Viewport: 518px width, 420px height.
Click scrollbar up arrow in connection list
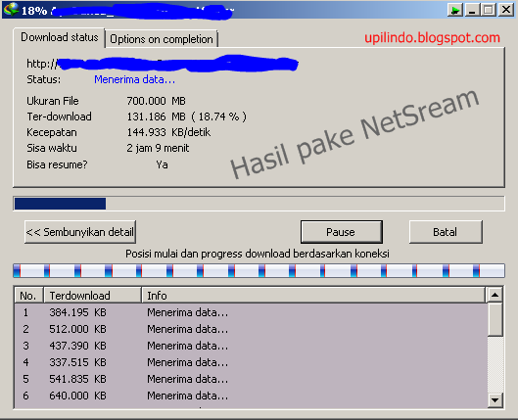(x=494, y=295)
